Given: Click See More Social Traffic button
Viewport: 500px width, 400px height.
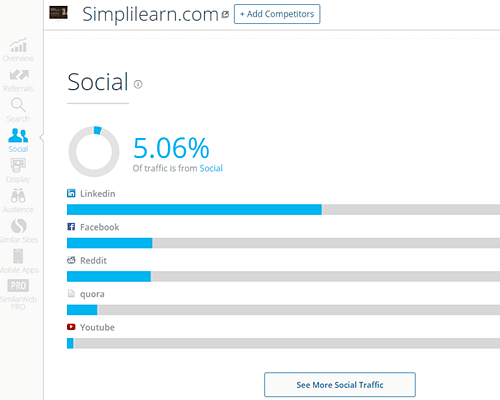Looking at the screenshot, I should pyautogui.click(x=340, y=385).
